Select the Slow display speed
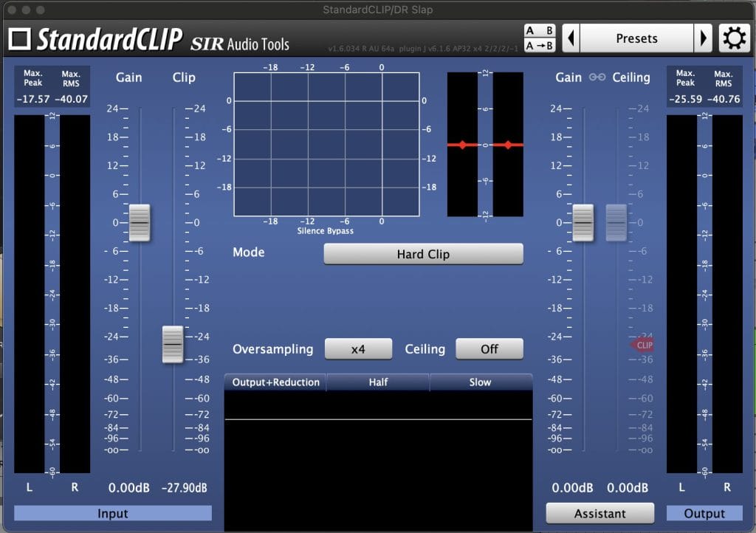Screen dimensions: 756x533 click(x=480, y=382)
